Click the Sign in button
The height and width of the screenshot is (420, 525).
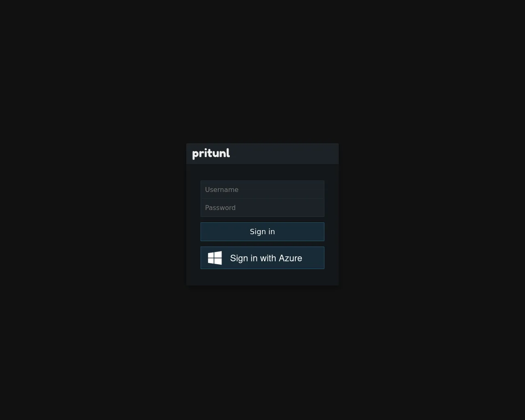[262, 232]
